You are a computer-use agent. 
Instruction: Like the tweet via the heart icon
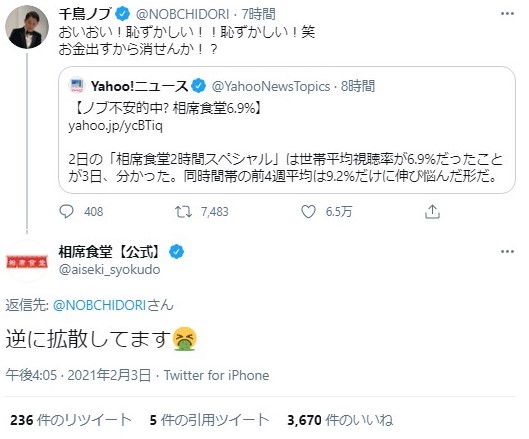(308, 212)
